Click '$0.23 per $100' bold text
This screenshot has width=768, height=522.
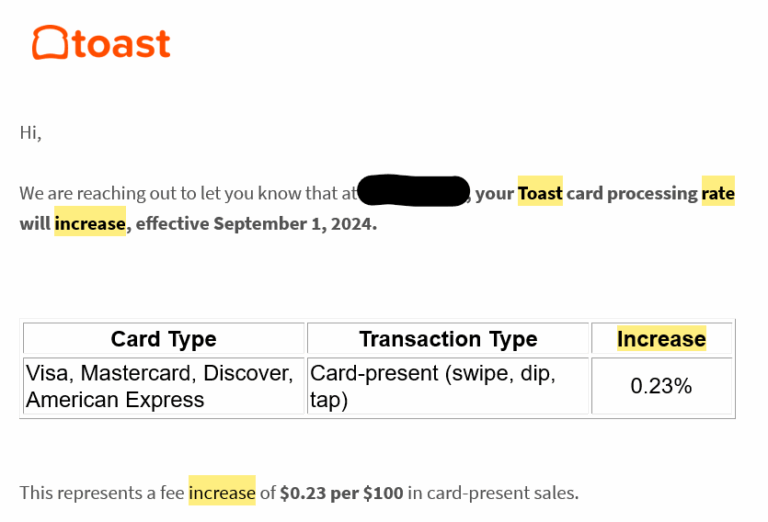341,493
